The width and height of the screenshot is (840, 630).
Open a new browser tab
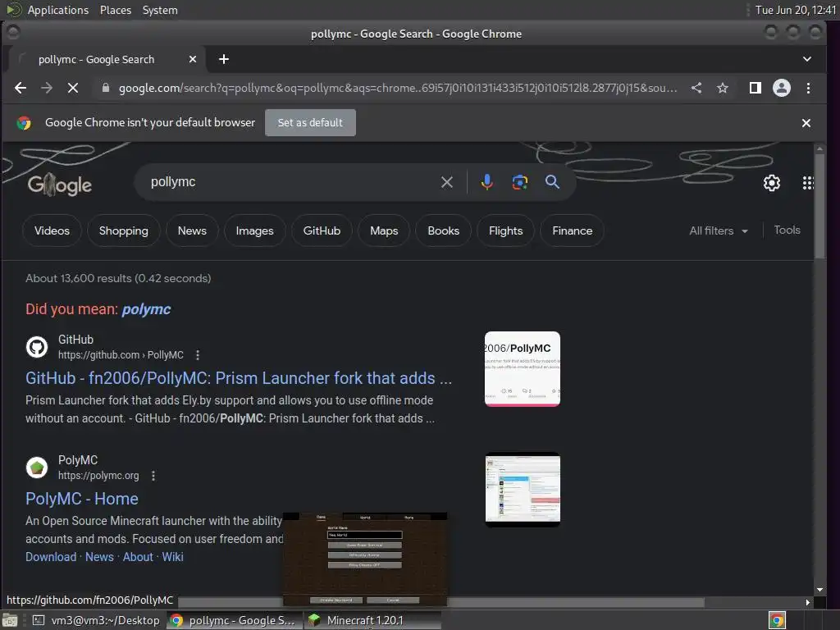(224, 59)
